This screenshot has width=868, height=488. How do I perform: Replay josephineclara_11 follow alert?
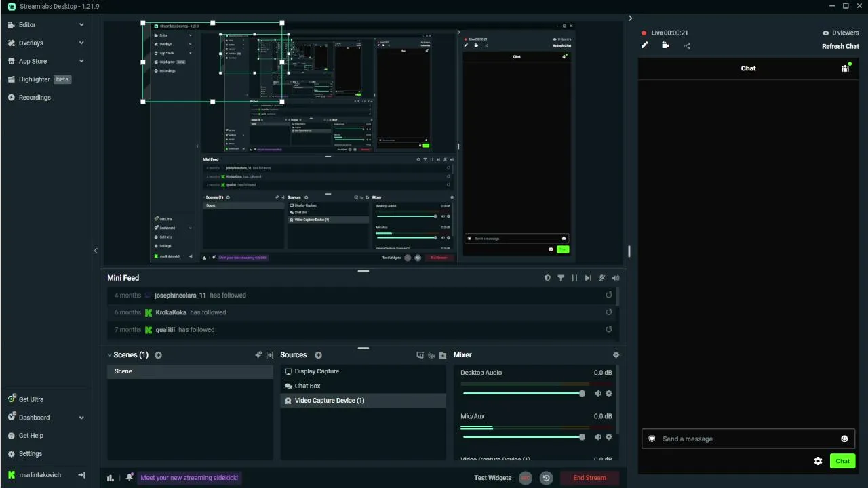608,296
